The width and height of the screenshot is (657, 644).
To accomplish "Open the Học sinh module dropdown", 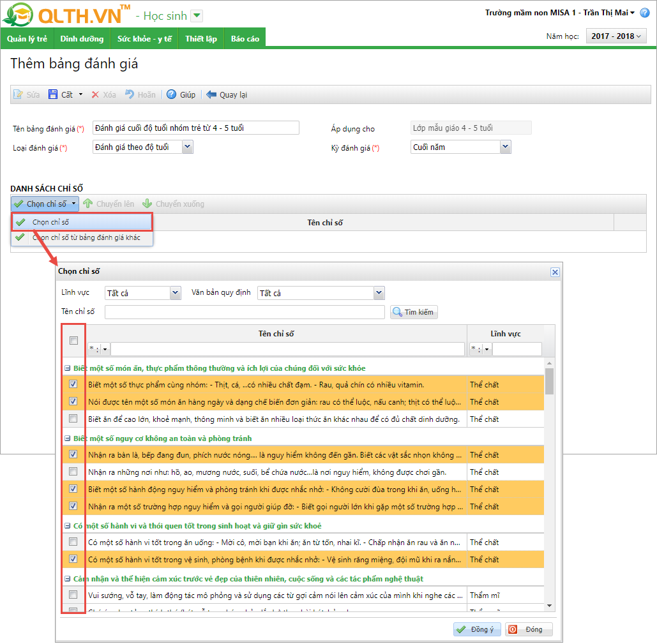I will pyautogui.click(x=197, y=16).
